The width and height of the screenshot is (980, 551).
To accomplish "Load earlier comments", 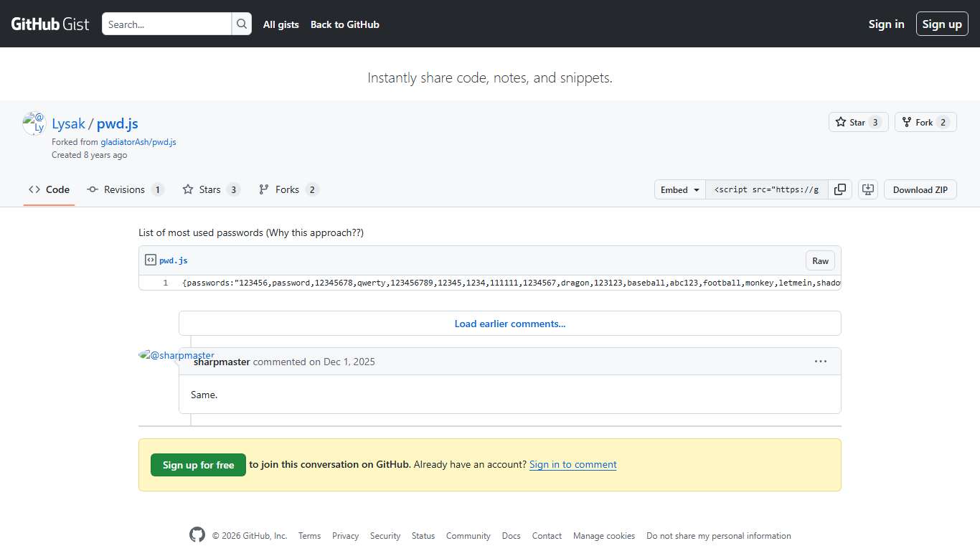I will (509, 324).
